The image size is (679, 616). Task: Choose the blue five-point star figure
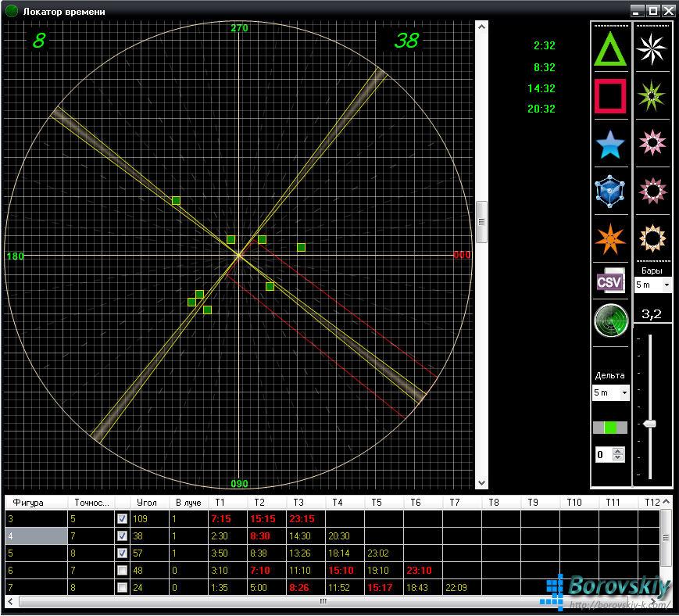coord(610,145)
